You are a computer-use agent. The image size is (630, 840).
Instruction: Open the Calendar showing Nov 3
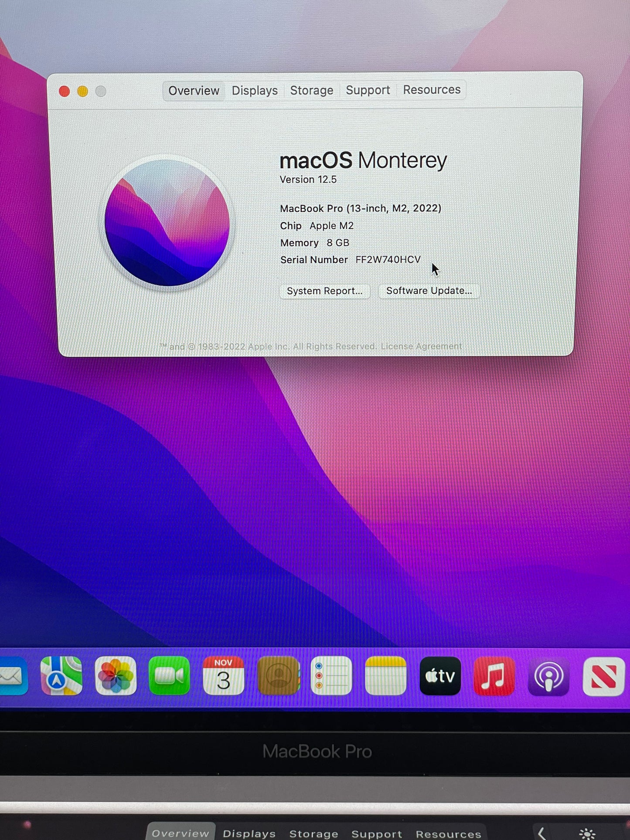(x=223, y=676)
